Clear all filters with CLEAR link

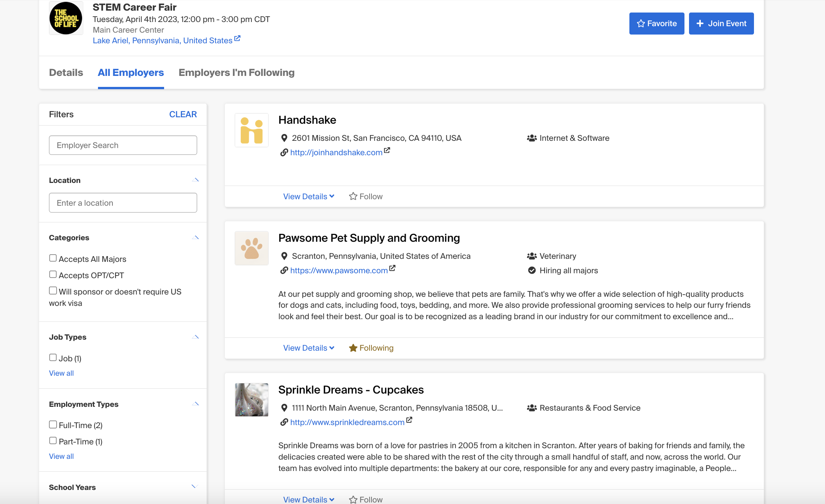183,114
